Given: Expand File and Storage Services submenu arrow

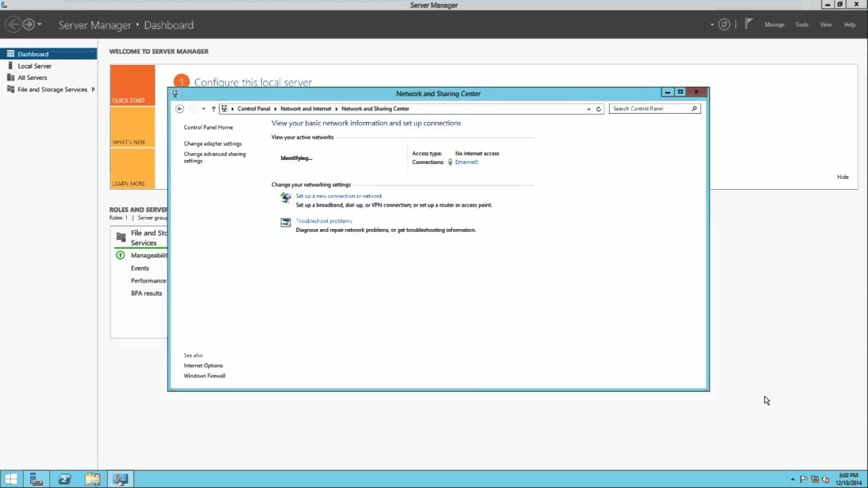Looking at the screenshot, I should point(93,89).
